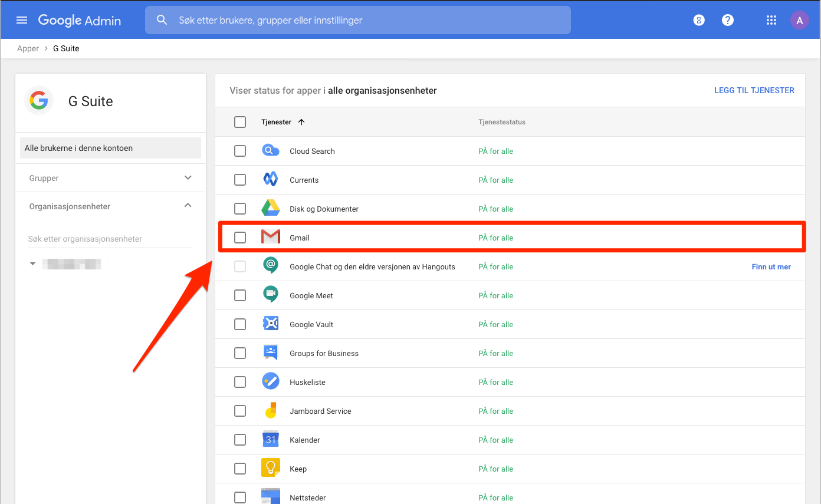
Task: Click the Kalender 31 icon
Action: pos(270,440)
